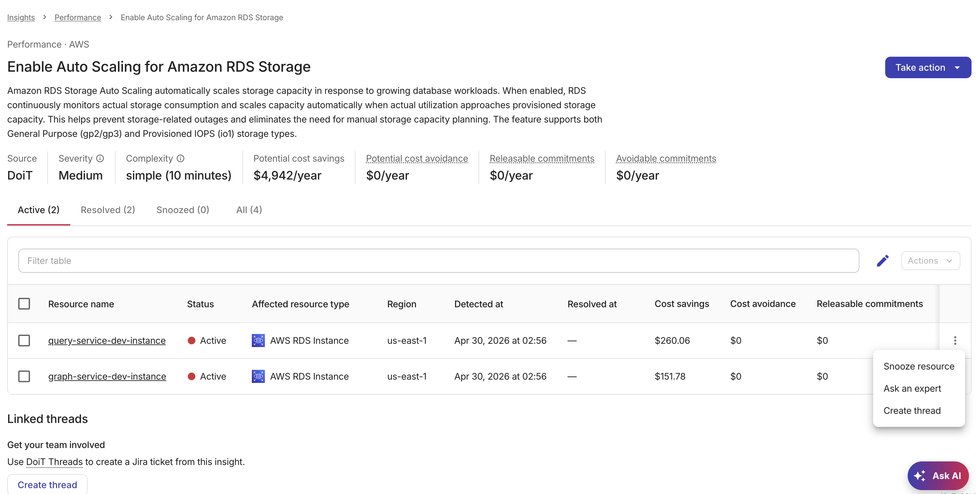
Task: Click detected date in query-service-dev-instance row
Action: click(500, 340)
